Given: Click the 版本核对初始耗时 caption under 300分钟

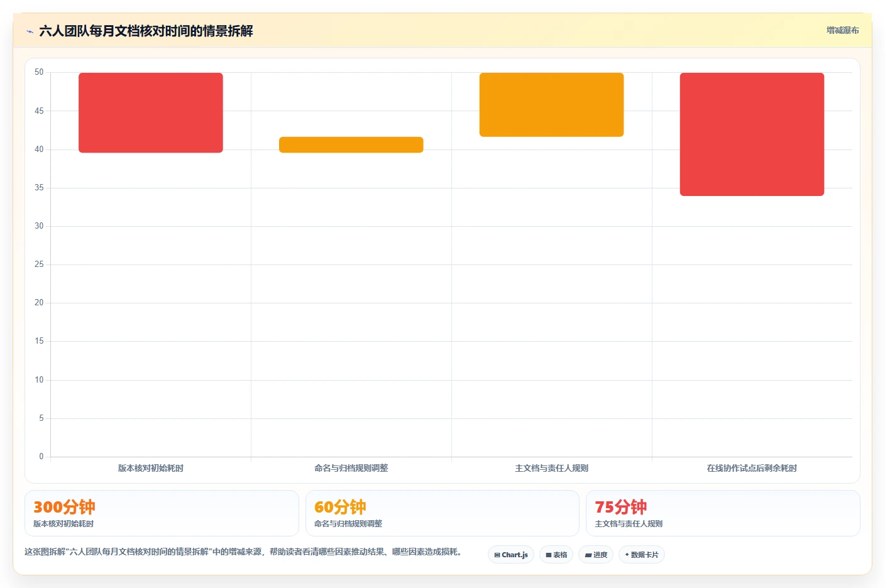Looking at the screenshot, I should [63, 524].
